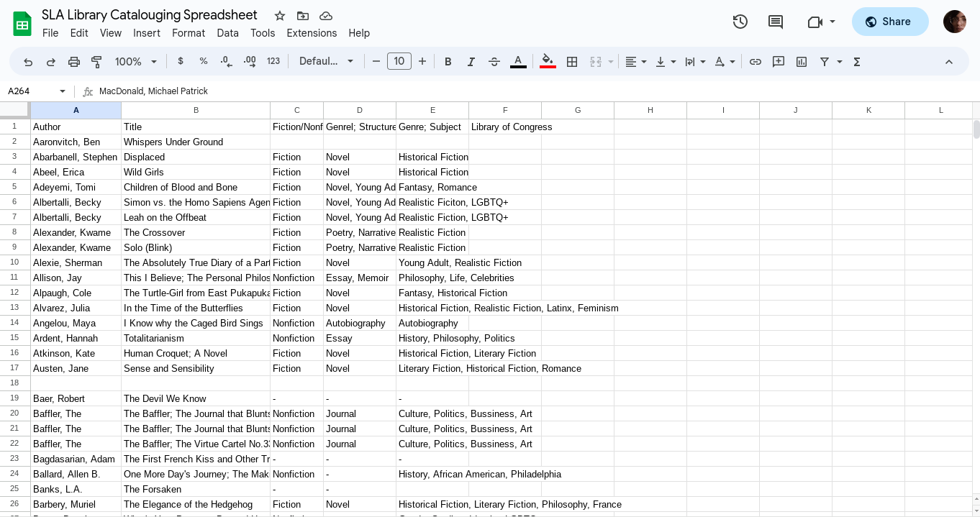The image size is (980, 517).
Task: Click the Print icon
Action: [x=73, y=62]
